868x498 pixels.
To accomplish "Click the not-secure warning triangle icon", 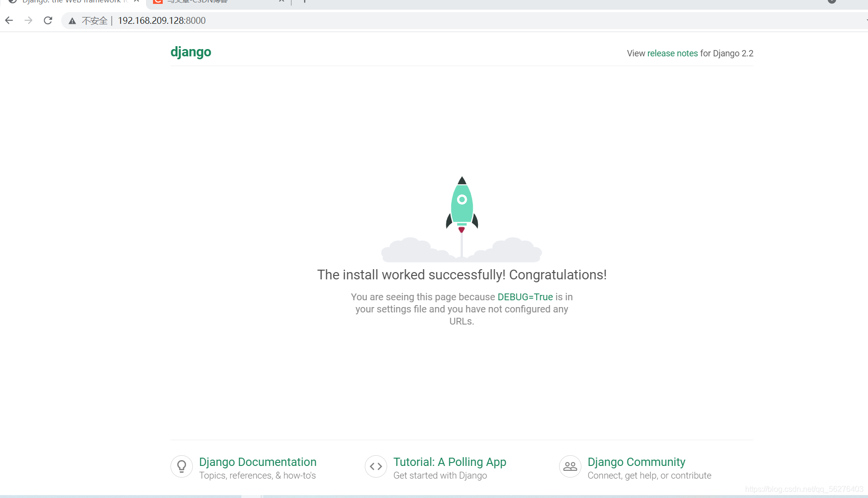I will (x=72, y=21).
